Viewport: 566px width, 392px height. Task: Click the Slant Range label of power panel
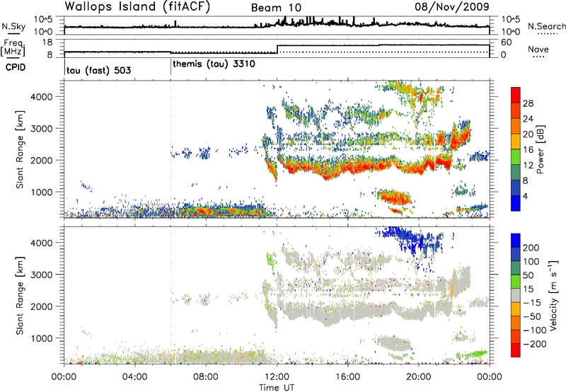[x=20, y=149]
